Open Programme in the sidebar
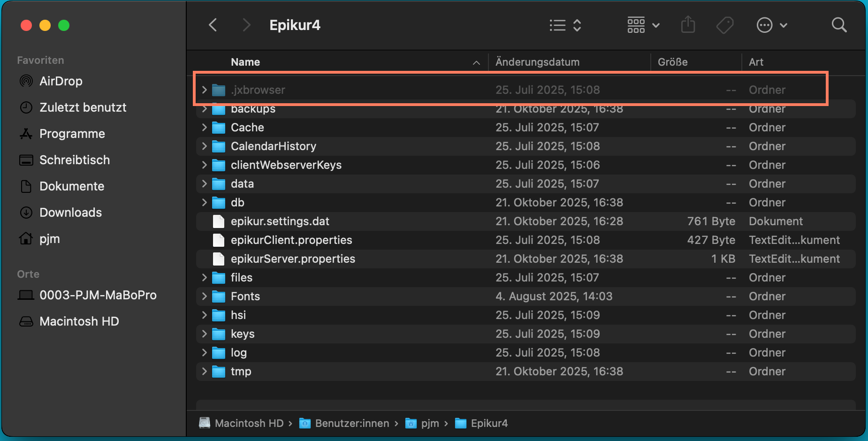 pos(62,134)
